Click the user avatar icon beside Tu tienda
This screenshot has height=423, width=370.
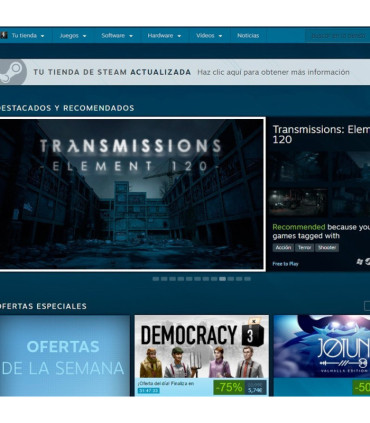tap(3, 35)
